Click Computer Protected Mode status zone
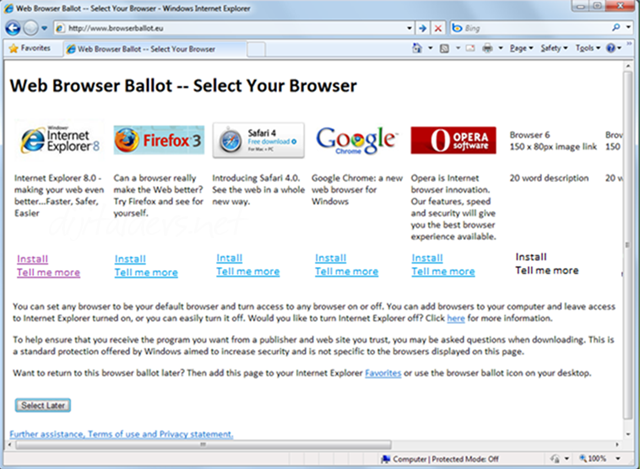The width and height of the screenshot is (640, 469). (440, 459)
